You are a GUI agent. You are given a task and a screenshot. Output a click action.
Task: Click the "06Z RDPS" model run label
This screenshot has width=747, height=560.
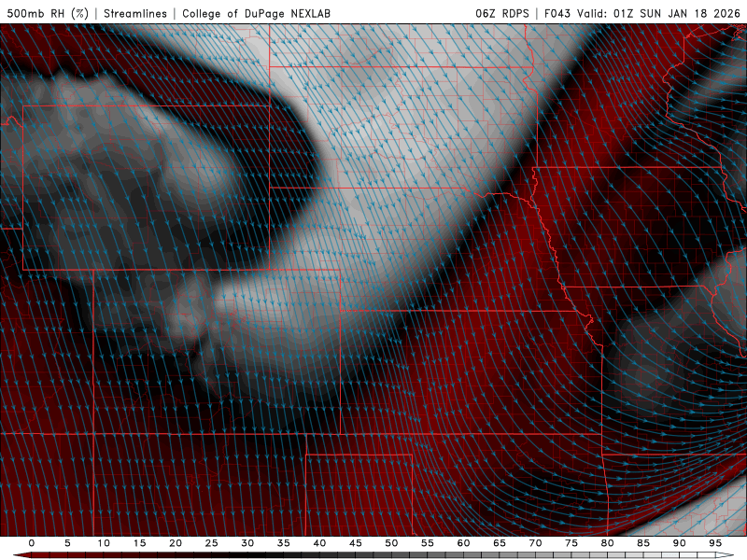click(x=502, y=13)
